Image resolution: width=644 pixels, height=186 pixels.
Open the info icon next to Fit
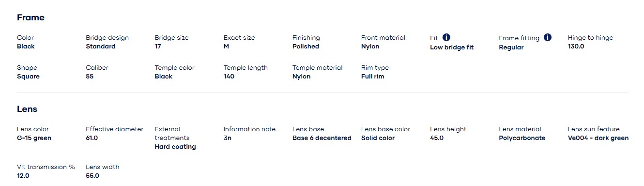click(446, 37)
